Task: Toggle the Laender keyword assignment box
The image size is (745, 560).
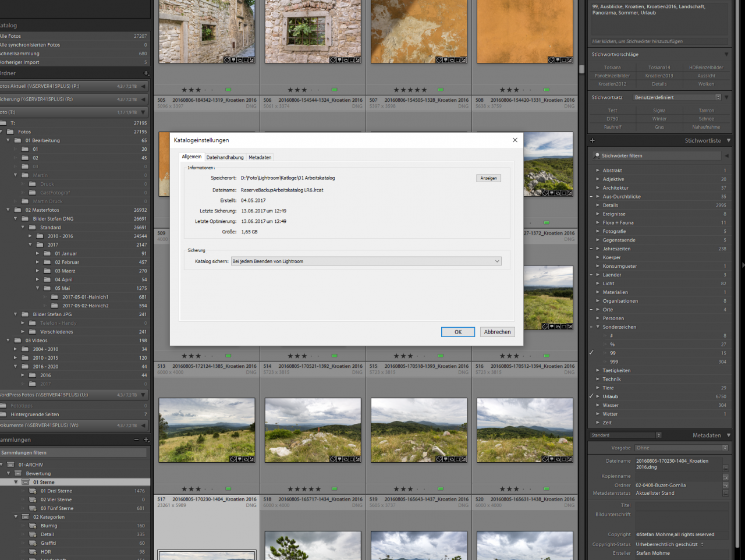Action: point(591,275)
